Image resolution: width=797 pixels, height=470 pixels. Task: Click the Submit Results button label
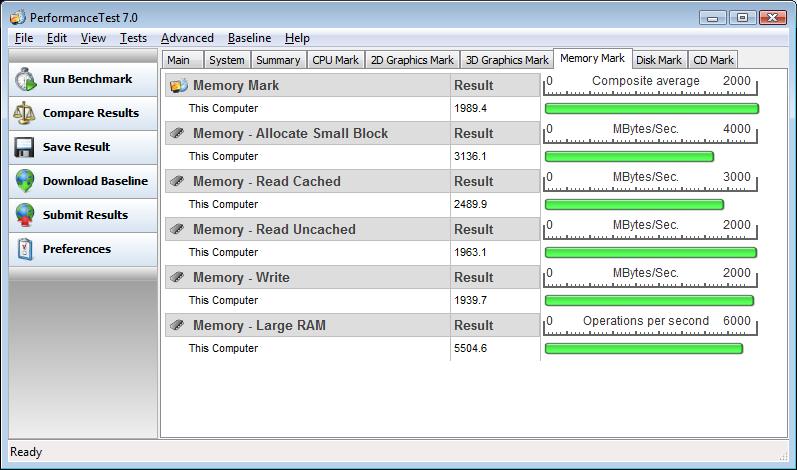pyautogui.click(x=85, y=215)
